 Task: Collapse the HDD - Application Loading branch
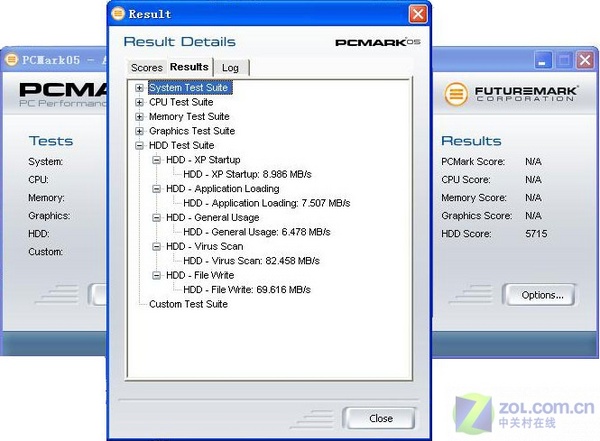point(157,189)
